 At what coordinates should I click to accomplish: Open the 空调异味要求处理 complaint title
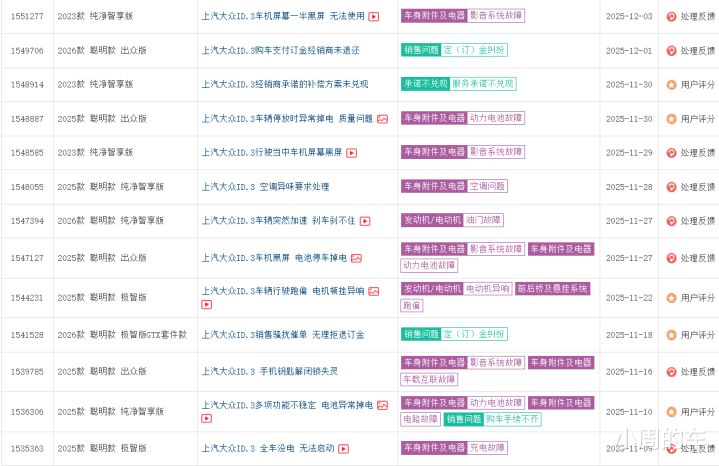[x=265, y=187]
